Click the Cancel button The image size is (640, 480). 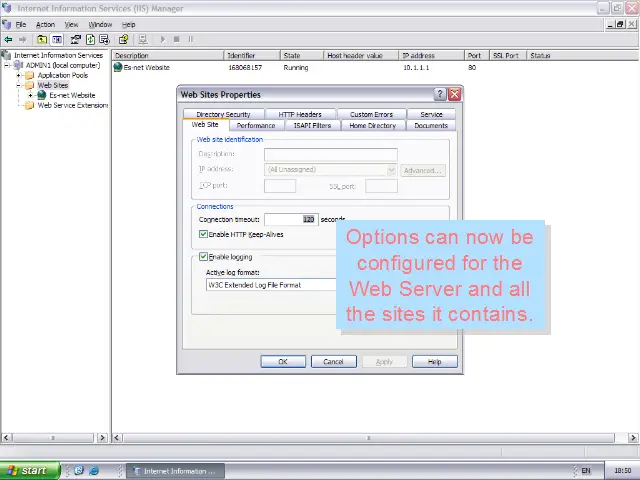click(x=333, y=362)
